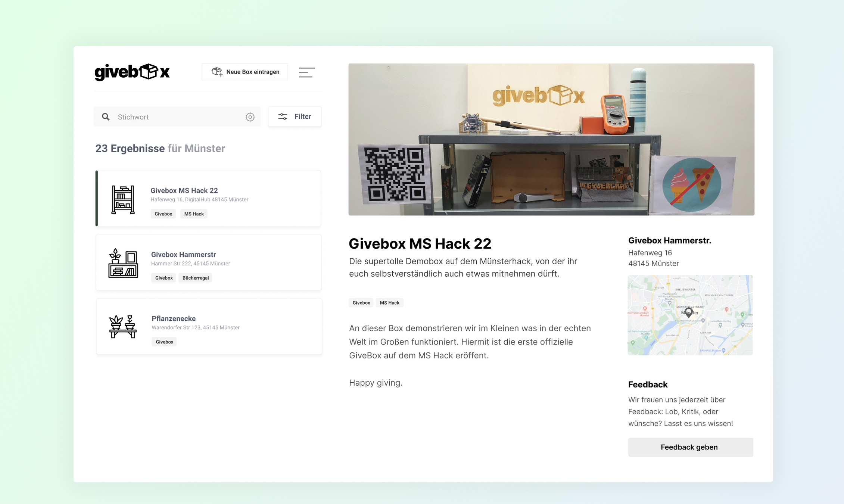The image size is (844, 504).
Task: Open the Filter options
Action: point(295,116)
